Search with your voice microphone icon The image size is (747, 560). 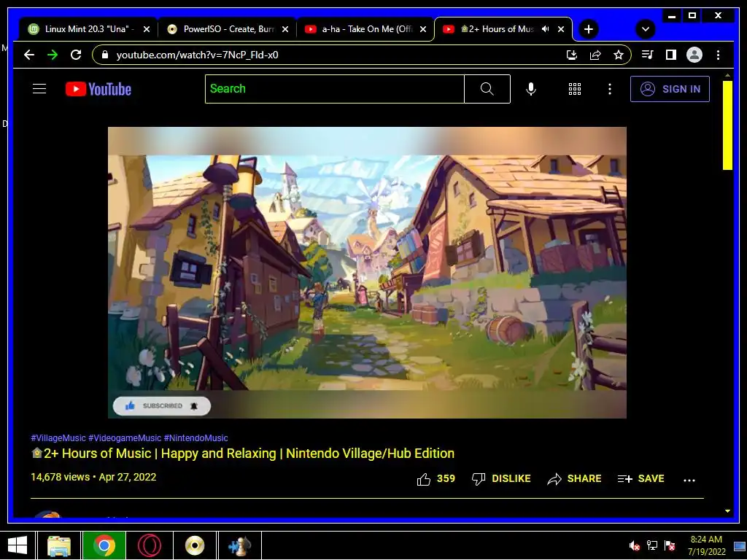[x=531, y=88]
